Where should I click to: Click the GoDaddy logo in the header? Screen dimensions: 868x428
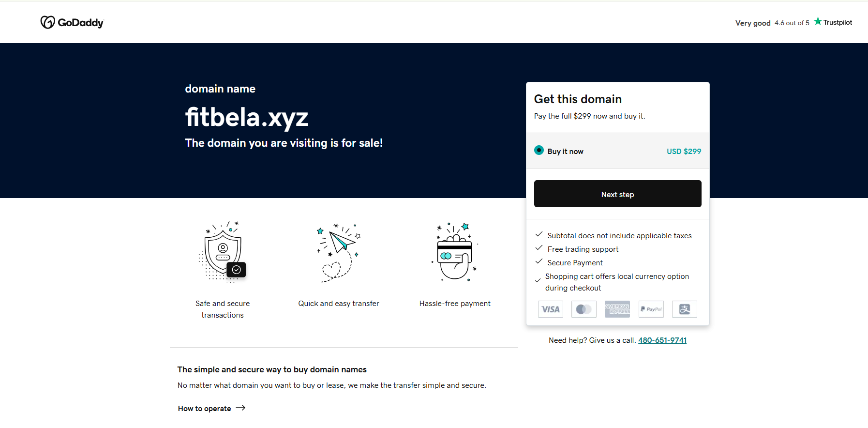point(72,22)
